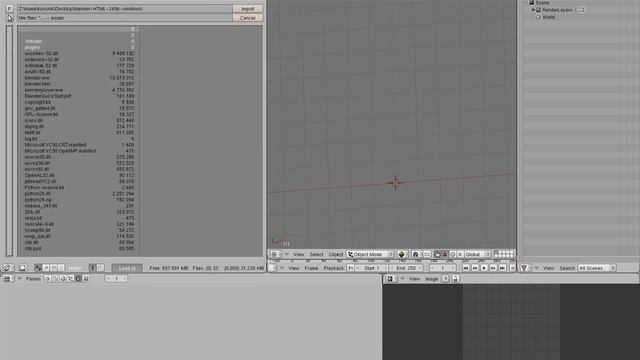Jump to last frame in timeline
The image size is (640, 360).
[x=502, y=268]
